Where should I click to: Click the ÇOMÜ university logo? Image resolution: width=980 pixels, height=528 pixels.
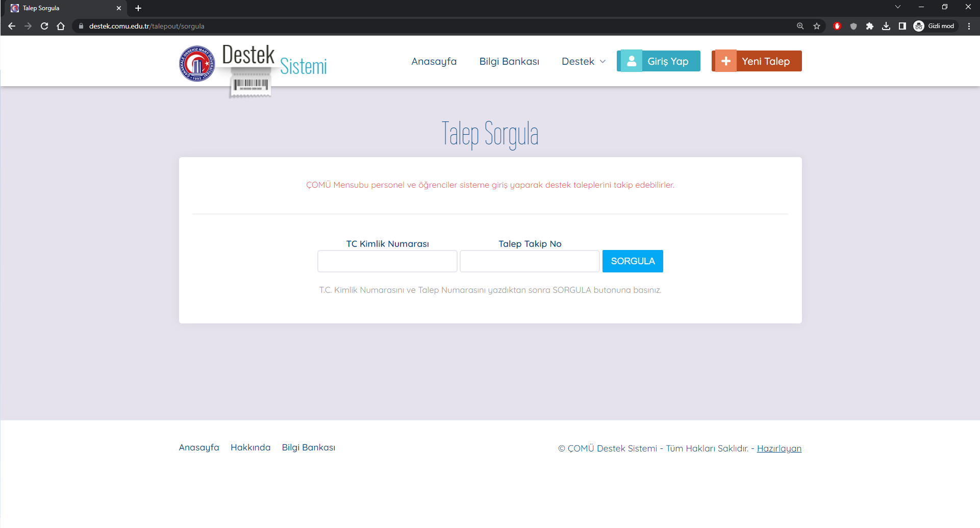point(197,64)
